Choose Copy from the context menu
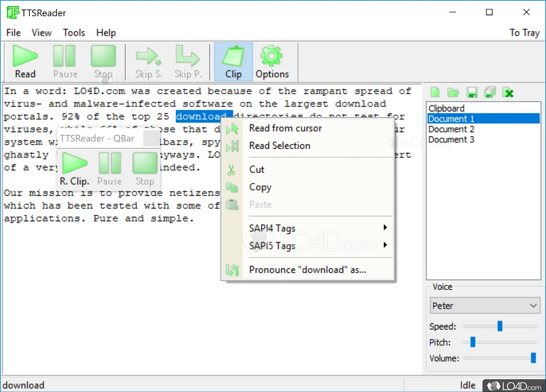Image resolution: width=546 pixels, height=392 pixels. [260, 187]
